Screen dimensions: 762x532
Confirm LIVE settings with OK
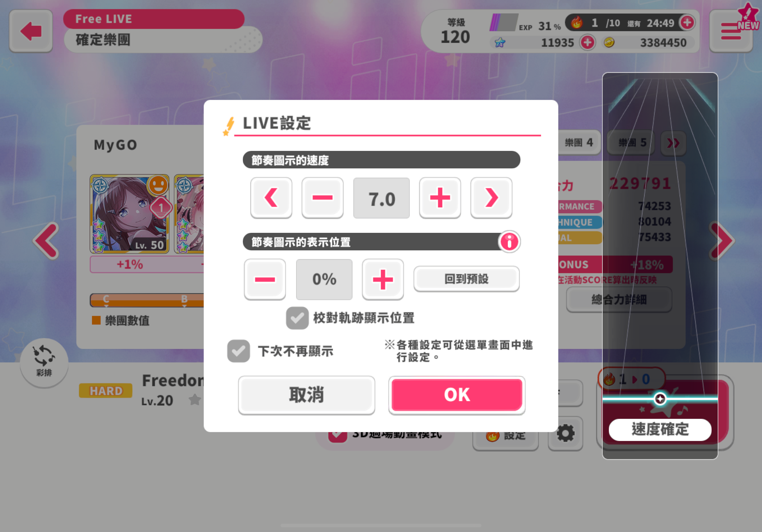click(x=457, y=395)
